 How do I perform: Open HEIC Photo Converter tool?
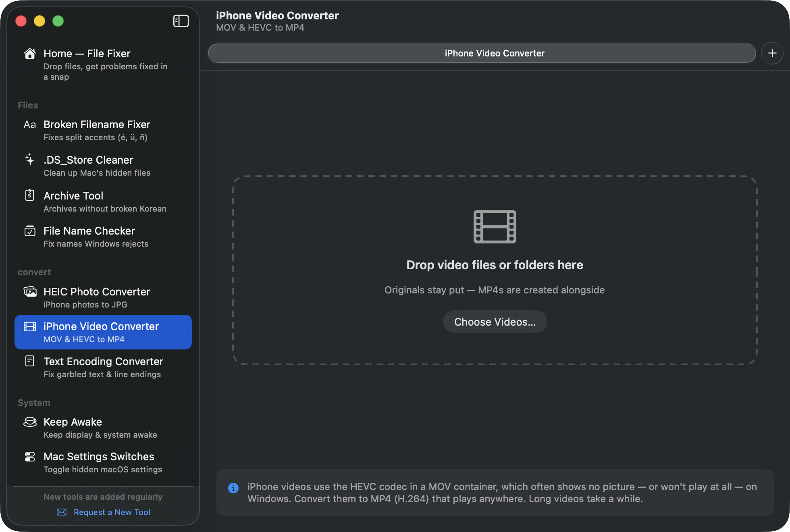tap(103, 297)
